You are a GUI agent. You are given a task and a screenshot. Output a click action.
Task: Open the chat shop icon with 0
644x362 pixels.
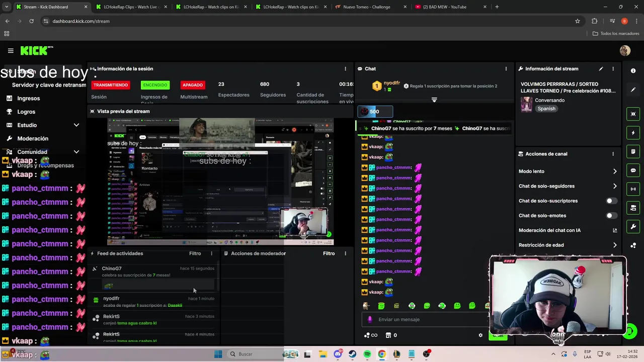click(391, 335)
